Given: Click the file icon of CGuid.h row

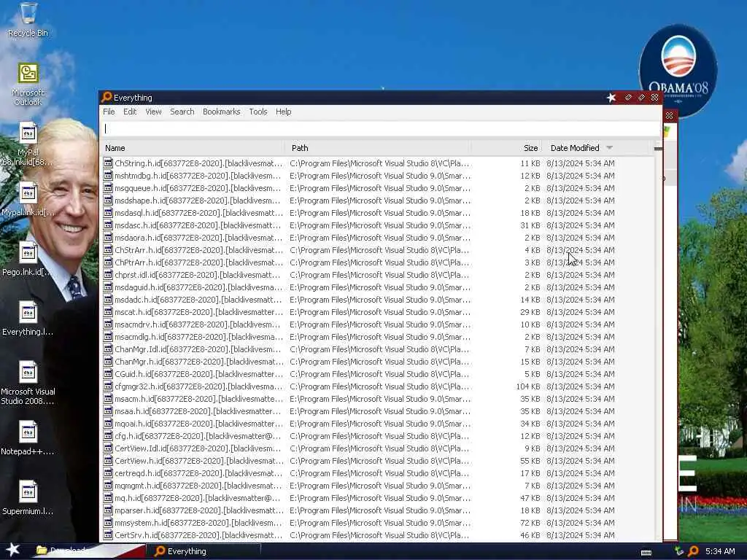Looking at the screenshot, I should tap(108, 374).
